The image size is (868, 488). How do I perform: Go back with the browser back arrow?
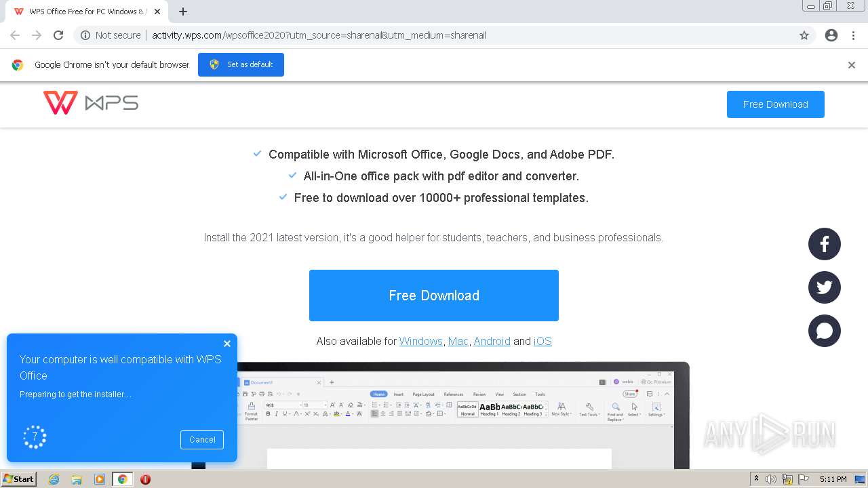(15, 35)
